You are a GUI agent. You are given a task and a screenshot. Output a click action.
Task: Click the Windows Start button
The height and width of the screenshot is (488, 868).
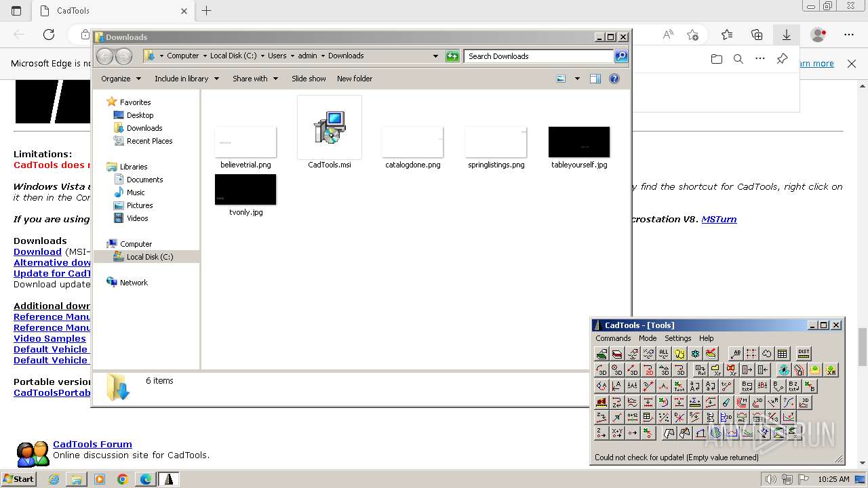click(19, 479)
